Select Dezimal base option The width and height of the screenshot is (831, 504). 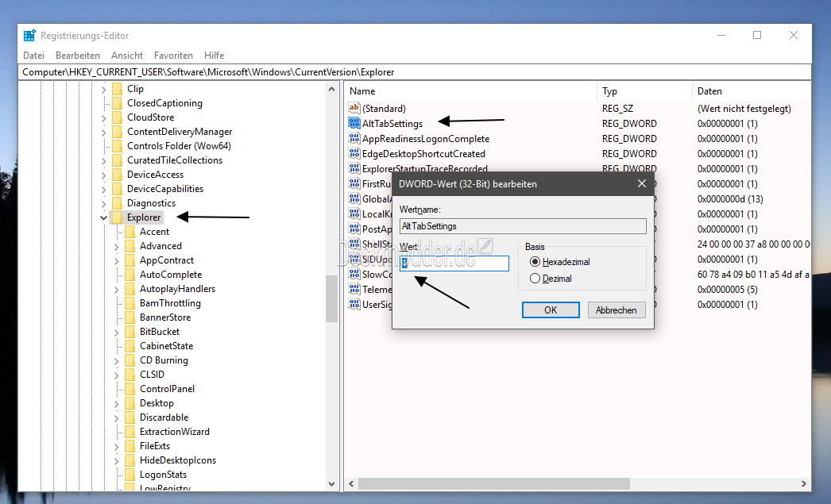coord(551,279)
